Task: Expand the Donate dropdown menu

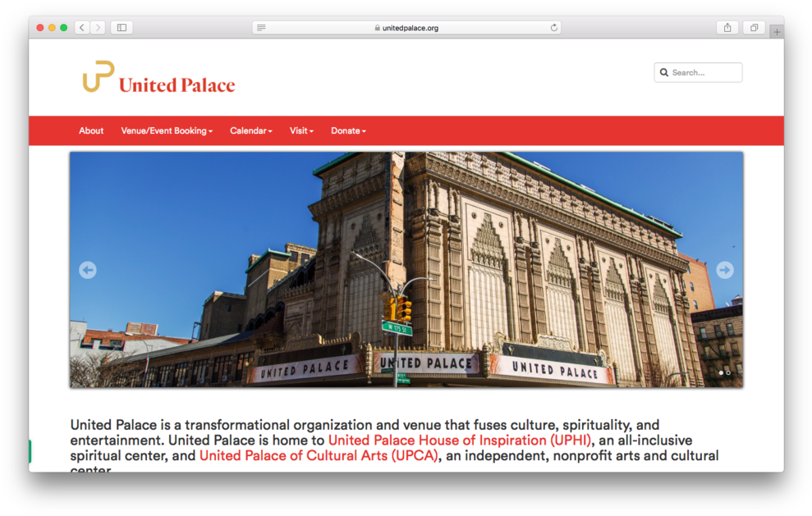Action: (348, 131)
